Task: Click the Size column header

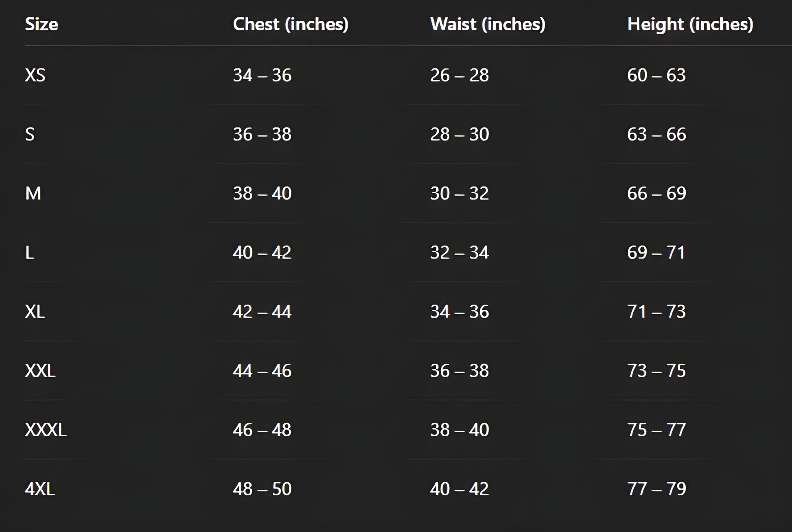Action: (42, 24)
